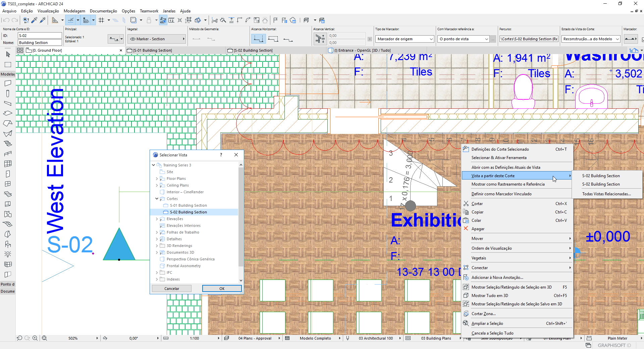Select the Wall tool in the toolbox
The image size is (644, 349).
pyautogui.click(x=8, y=83)
